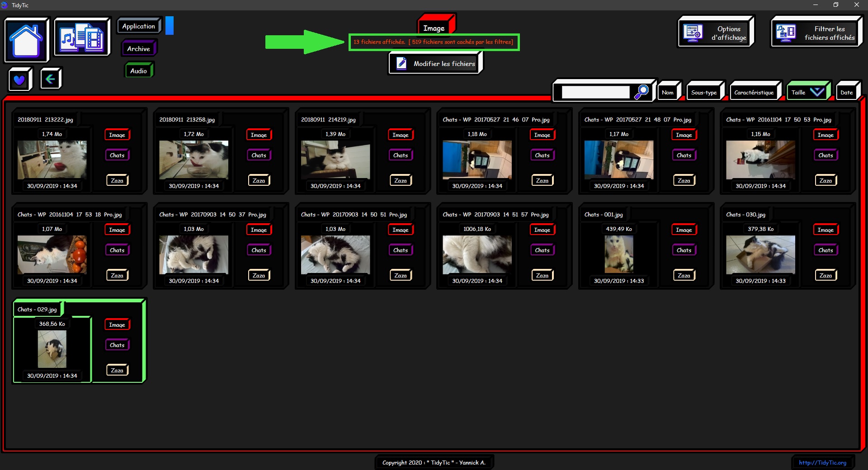
Task: Click Zaza tag on Chats - 029.jpg card
Action: click(117, 370)
